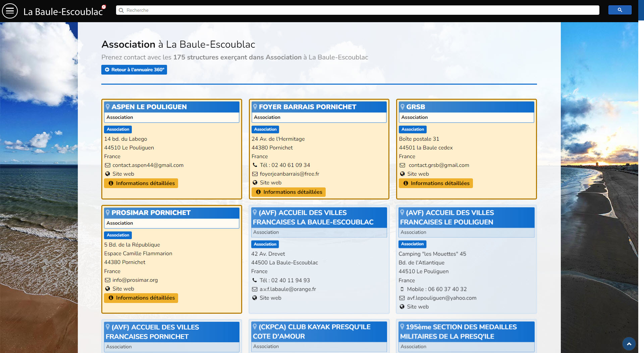This screenshot has width=644, height=353.
Task: Click envelope icon next to a.v.f.labaule@orange.fr
Action: (x=255, y=289)
